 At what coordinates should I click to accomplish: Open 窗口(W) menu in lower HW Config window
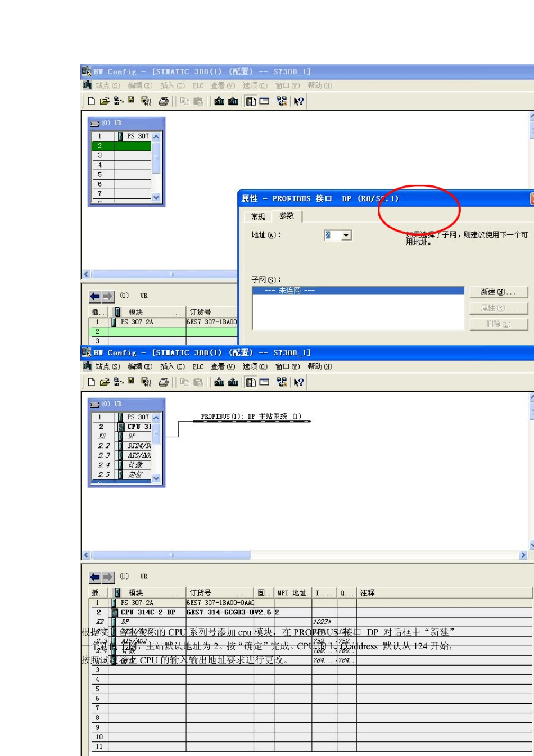pos(288,366)
